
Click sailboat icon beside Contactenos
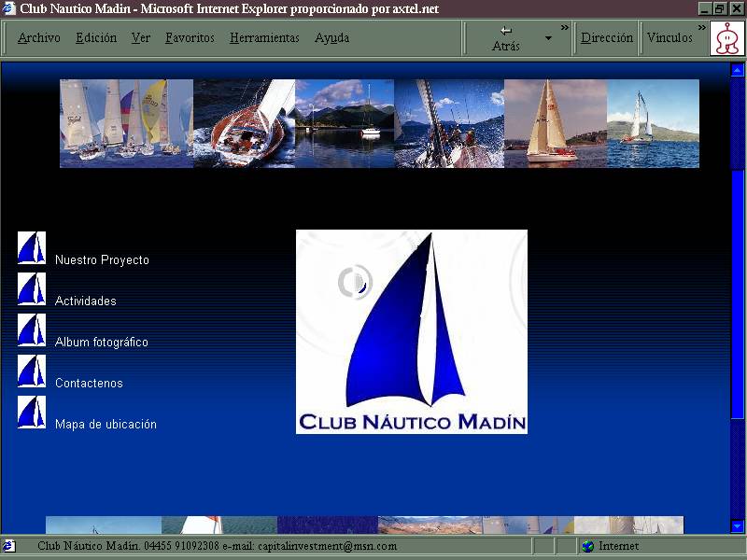coord(31,371)
